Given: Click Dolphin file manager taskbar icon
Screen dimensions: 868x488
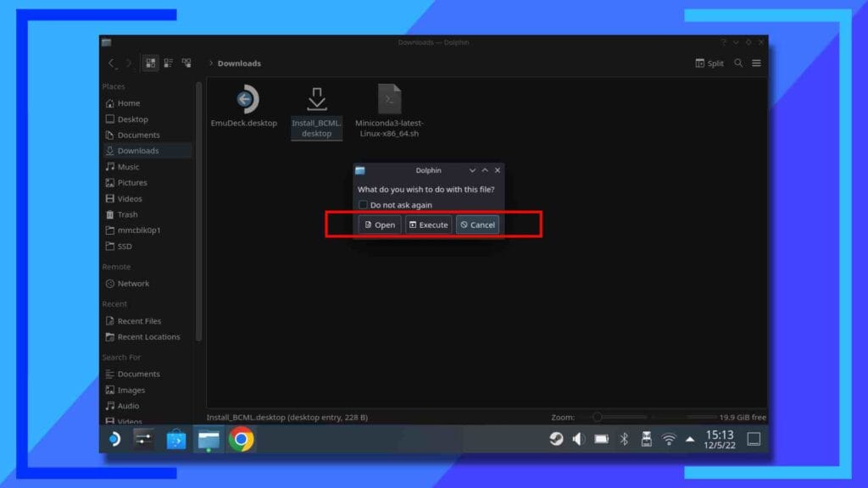Looking at the screenshot, I should click(x=209, y=440).
